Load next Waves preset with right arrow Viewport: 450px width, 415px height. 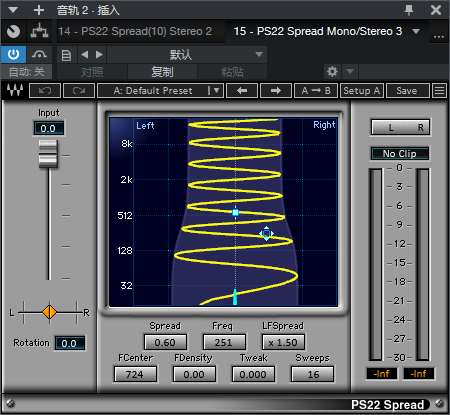tap(276, 90)
